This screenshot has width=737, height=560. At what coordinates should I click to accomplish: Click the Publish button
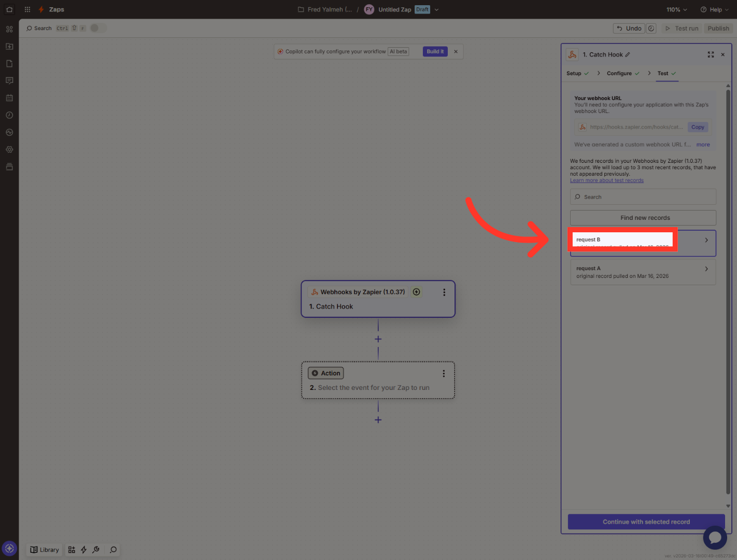(718, 29)
